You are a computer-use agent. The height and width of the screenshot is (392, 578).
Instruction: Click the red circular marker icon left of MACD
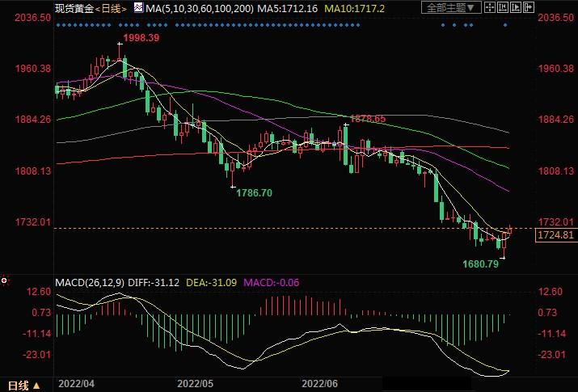tap(6, 281)
